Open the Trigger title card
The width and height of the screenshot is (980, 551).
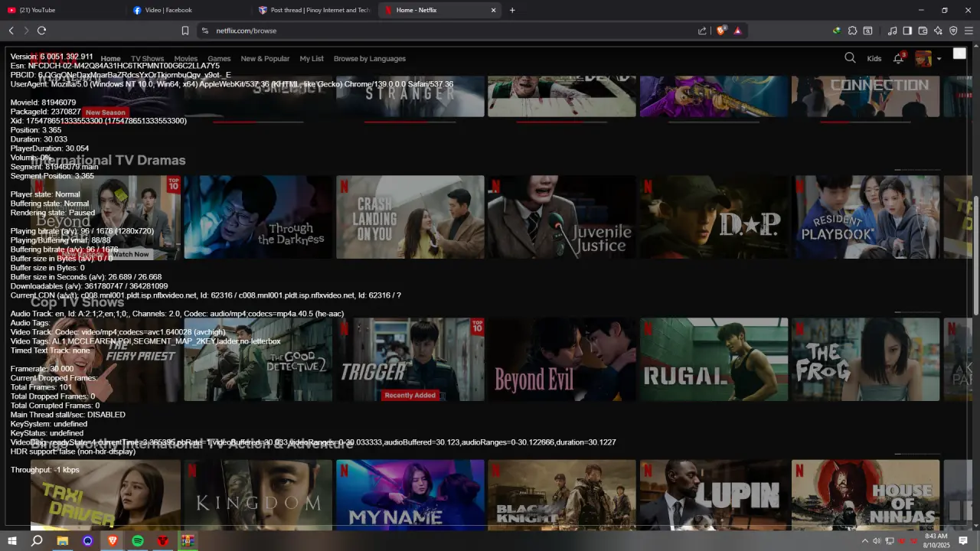tap(410, 360)
